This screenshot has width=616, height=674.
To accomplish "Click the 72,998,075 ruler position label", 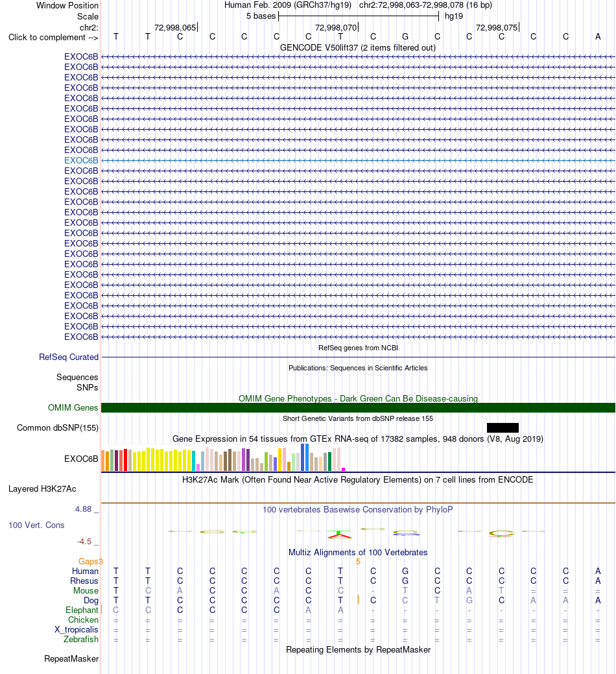I will tap(497, 27).
